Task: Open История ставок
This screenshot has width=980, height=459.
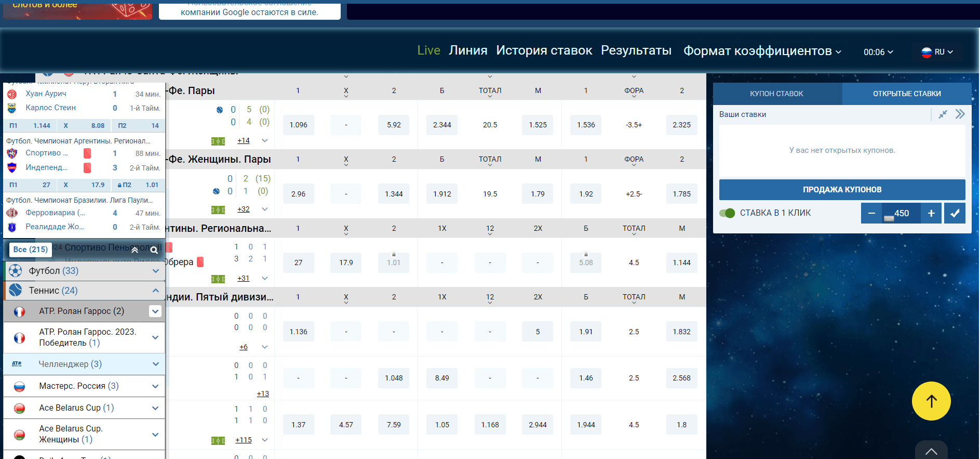Action: coord(544,50)
